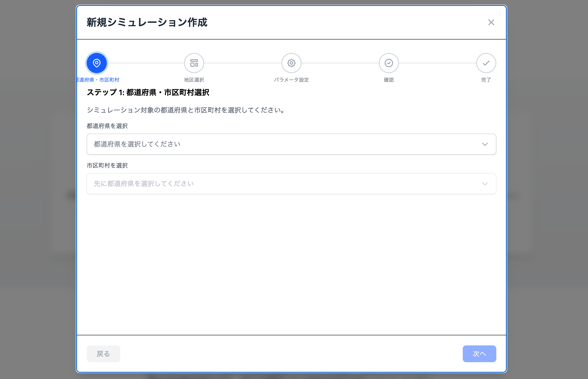Viewport: 588px width, 379px height.
Task: Click the chevron arrow of municipality dropdown
Action: pyautogui.click(x=485, y=184)
